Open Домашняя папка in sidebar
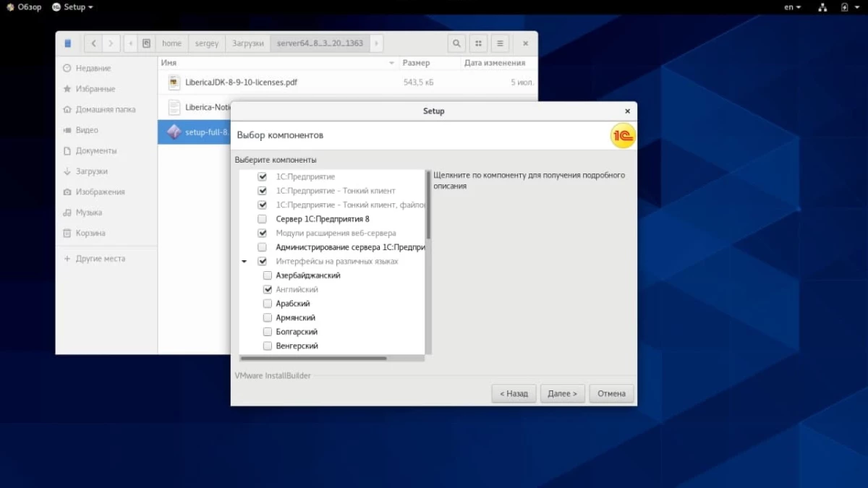 click(107, 109)
